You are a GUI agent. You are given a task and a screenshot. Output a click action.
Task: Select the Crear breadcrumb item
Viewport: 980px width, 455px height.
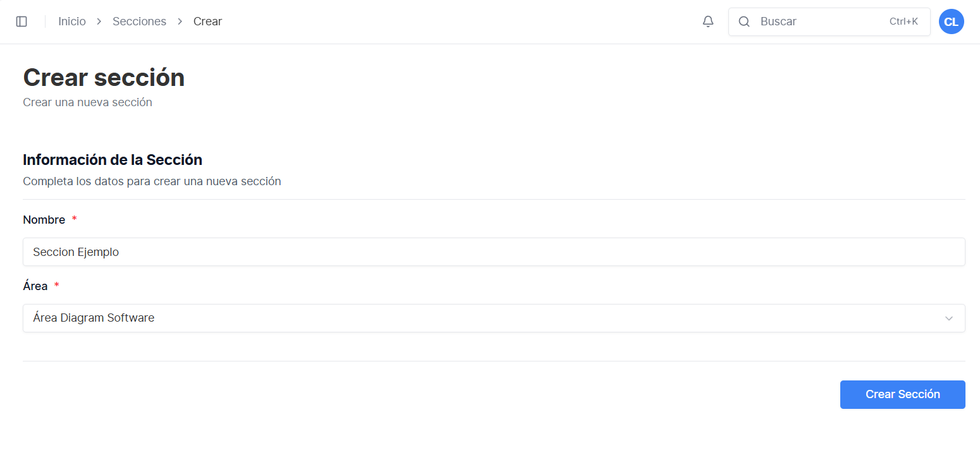click(207, 21)
